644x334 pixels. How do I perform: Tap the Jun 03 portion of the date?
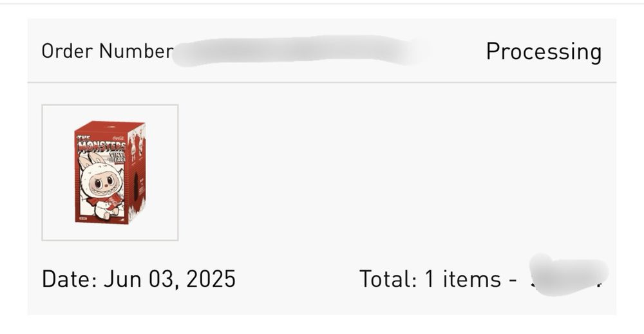coord(138,279)
